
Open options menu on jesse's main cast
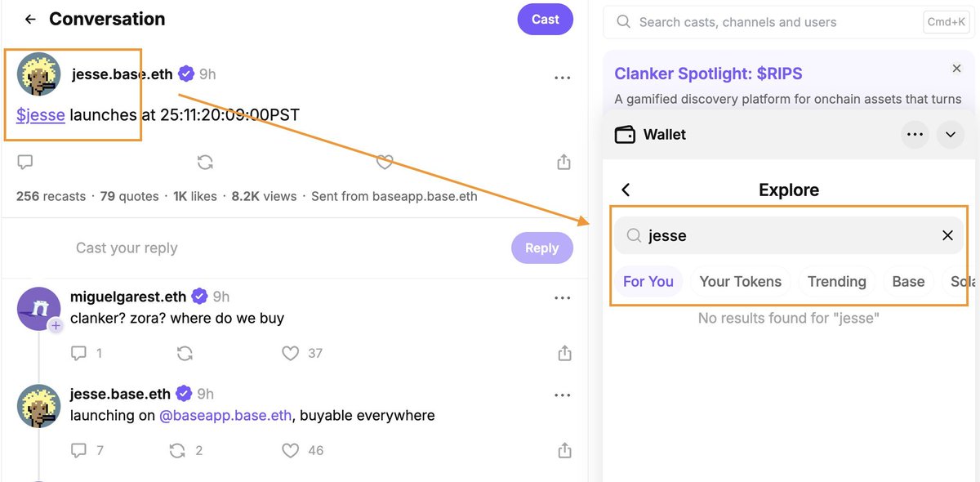tap(562, 78)
